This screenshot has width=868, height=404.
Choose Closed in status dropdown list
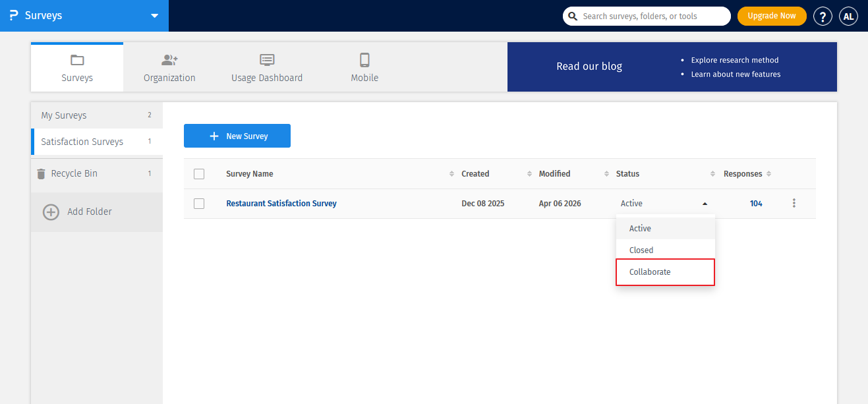[x=666, y=250]
